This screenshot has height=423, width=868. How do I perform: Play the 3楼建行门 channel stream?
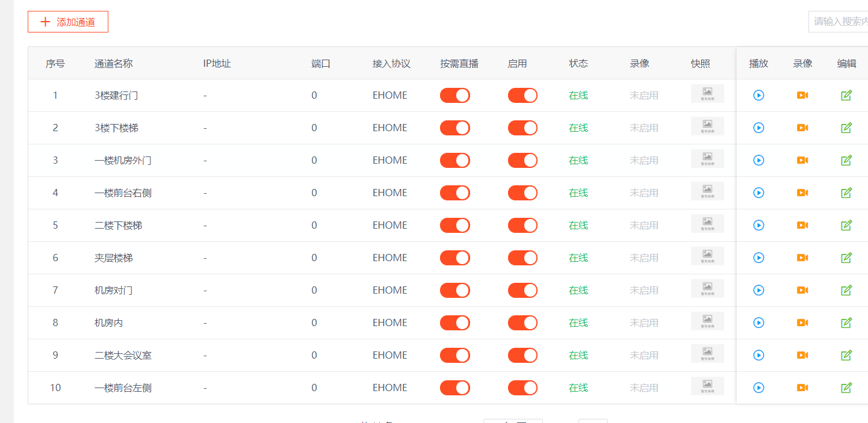(758, 95)
